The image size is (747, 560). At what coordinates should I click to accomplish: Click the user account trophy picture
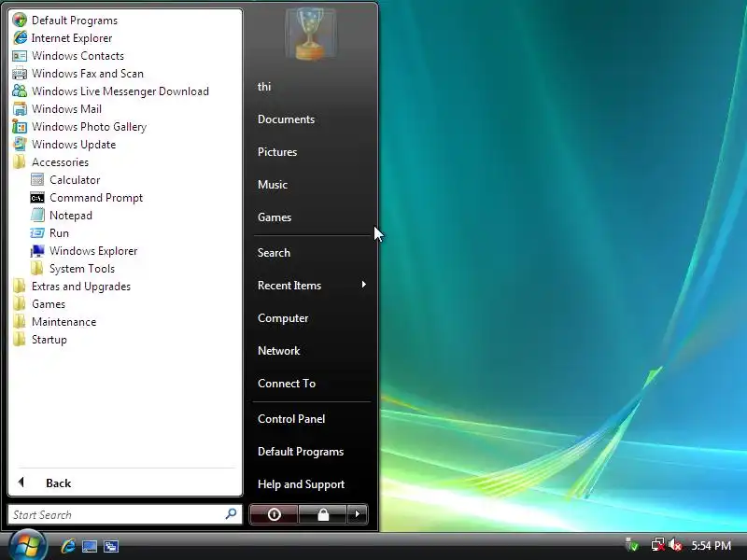(310, 35)
